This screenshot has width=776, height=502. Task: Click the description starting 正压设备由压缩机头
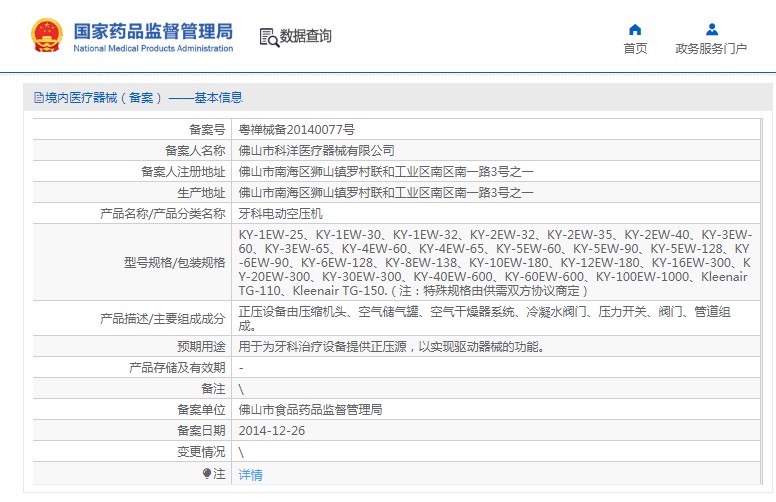(x=484, y=318)
